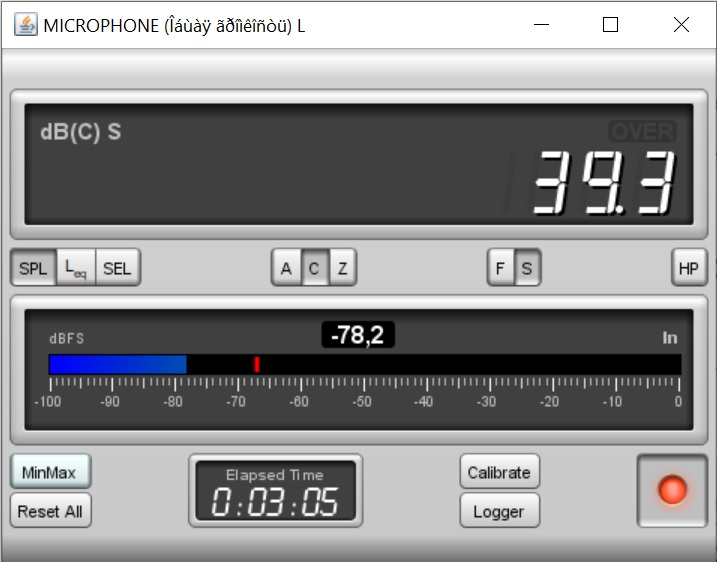Viewport: 717px width, 562px height.
Task: Open the Logger window
Action: 499,511
